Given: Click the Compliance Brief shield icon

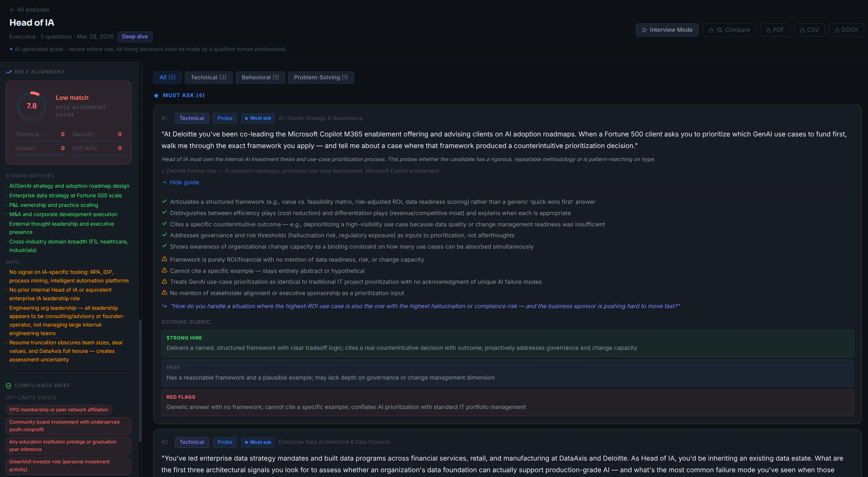Looking at the screenshot, I should pyautogui.click(x=9, y=385).
